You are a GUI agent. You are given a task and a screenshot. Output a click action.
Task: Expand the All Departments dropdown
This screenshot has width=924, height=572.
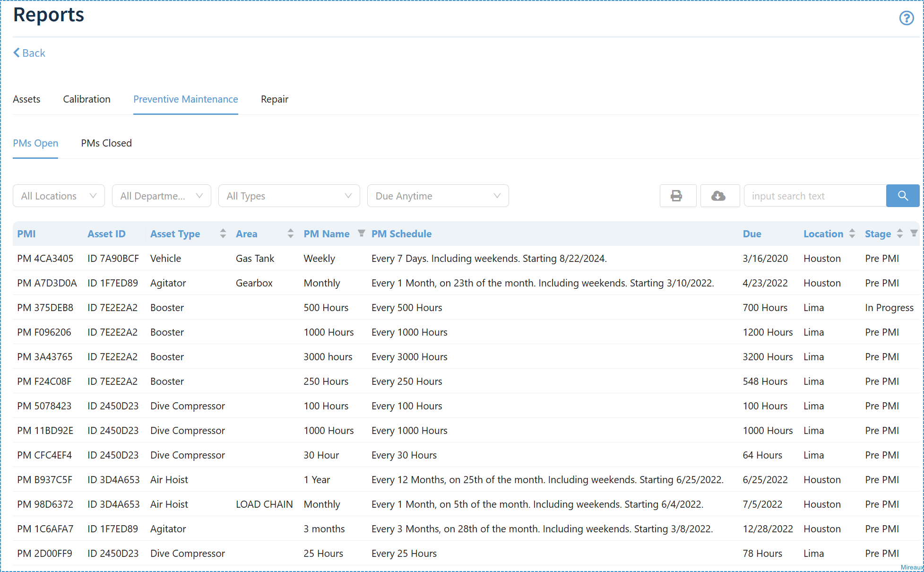tap(161, 196)
